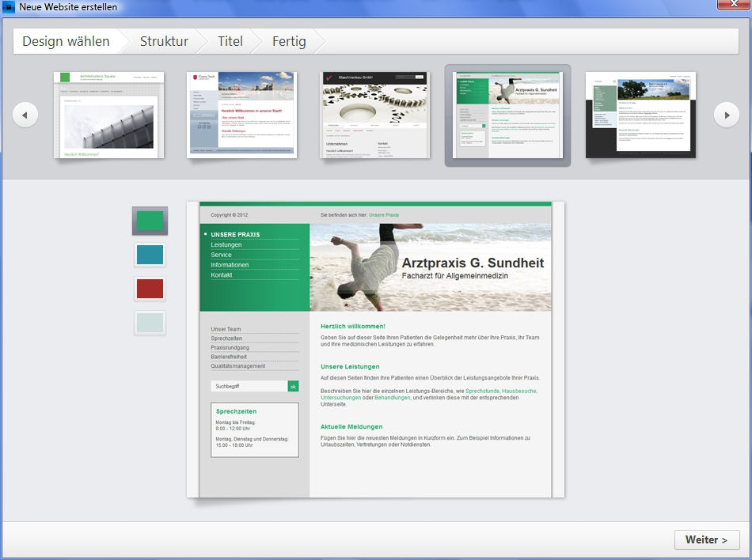Close the Neue Website erstellen dialog
Screen dimensions: 752x560
pyautogui.click(x=733, y=6)
